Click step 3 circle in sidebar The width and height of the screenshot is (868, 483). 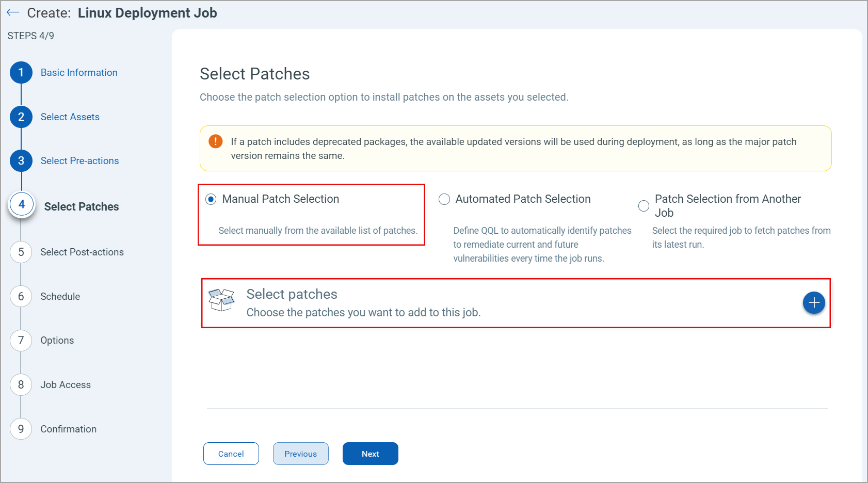tap(21, 161)
